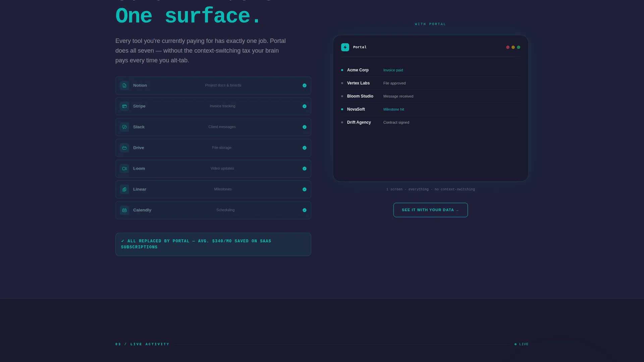Click the checkmark on the Notion row
The height and width of the screenshot is (362, 644).
click(305, 85)
